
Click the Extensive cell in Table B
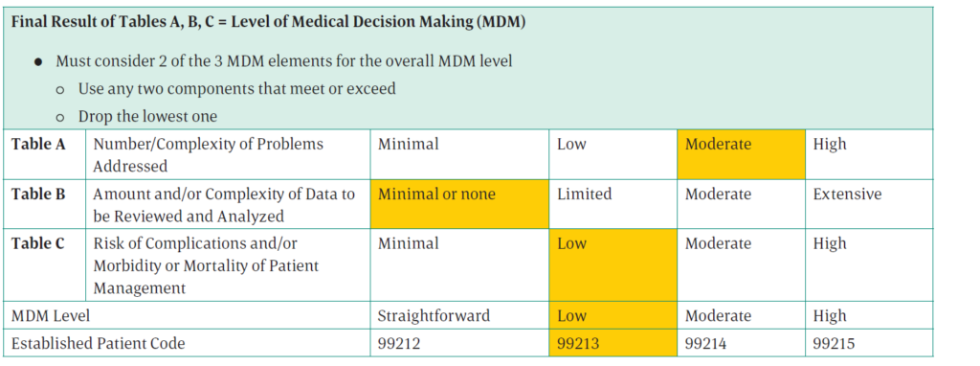click(869, 204)
